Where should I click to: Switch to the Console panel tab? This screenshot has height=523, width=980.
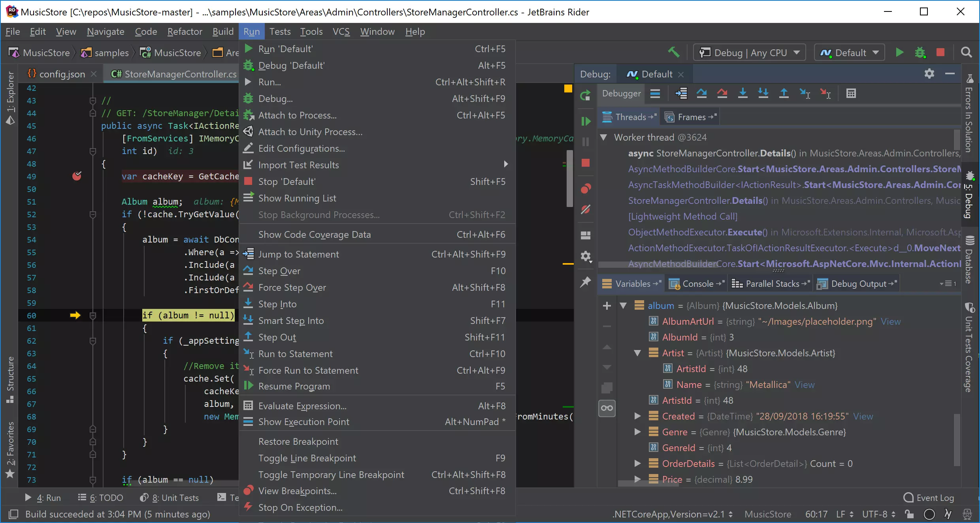(699, 283)
